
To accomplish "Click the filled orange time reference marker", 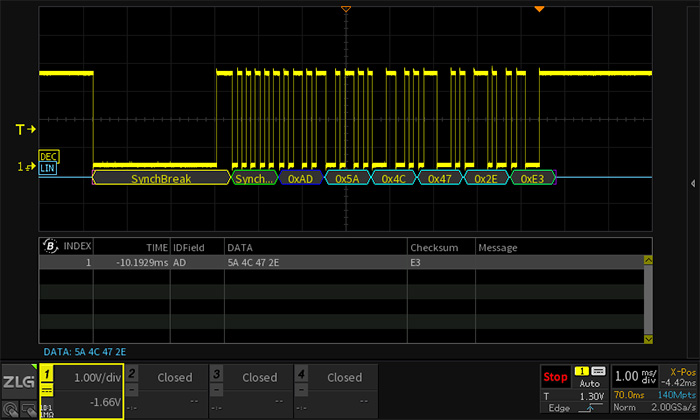I will click(x=539, y=9).
